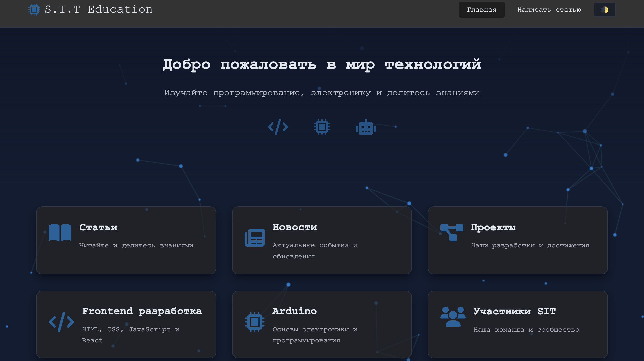Viewport: 644px width, 361px height.
Task: Click the microchip icon in hero section
Action: click(x=322, y=127)
